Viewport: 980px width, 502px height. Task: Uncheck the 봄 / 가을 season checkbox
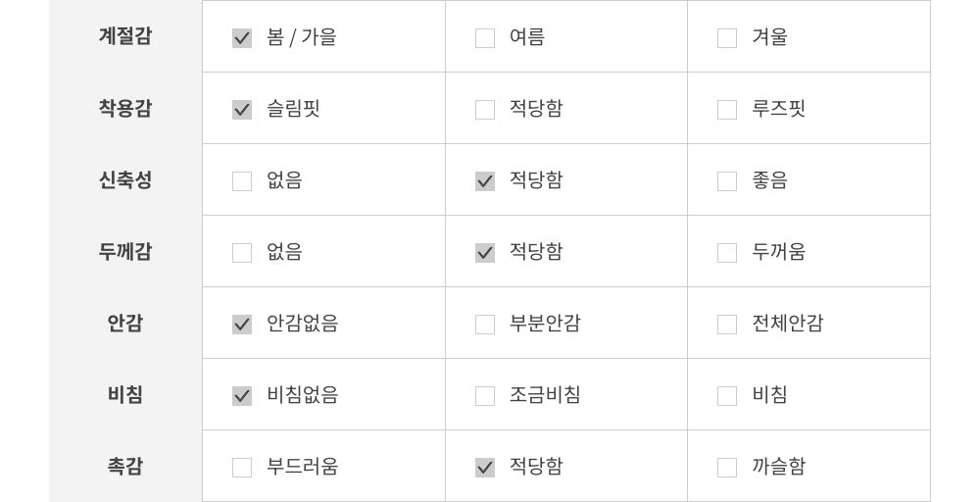tap(242, 38)
